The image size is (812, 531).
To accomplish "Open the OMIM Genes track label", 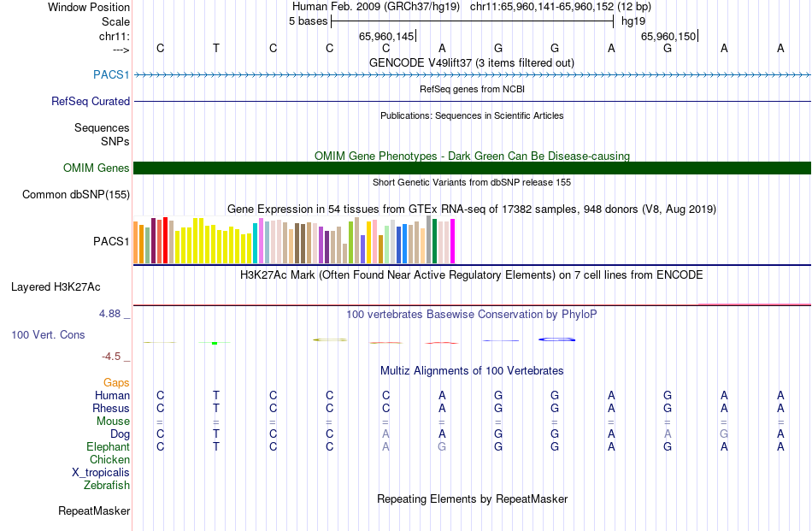I will pos(96,168).
